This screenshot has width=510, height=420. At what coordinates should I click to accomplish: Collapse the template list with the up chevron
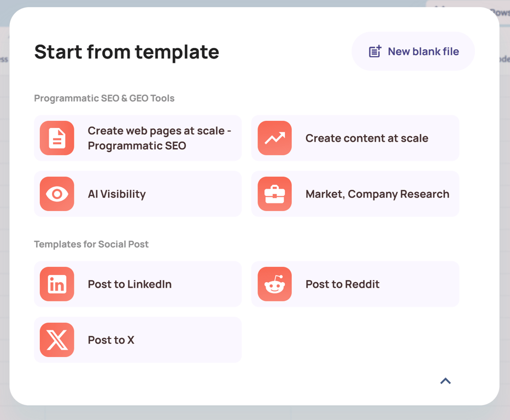445,381
